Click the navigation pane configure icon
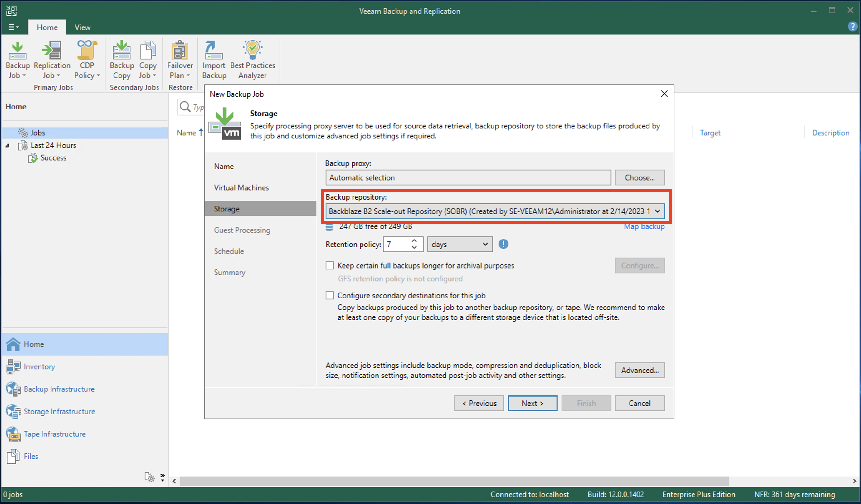The height and width of the screenshot is (504, 861). click(150, 477)
